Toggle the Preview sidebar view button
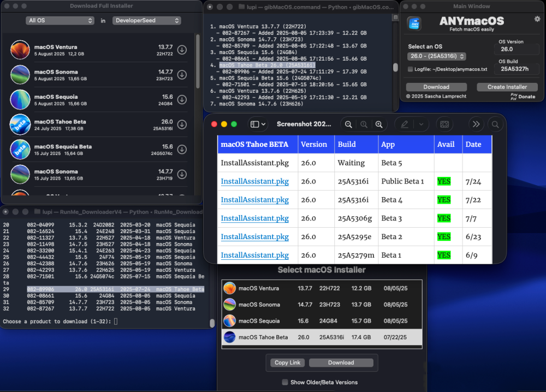This screenshot has width=546, height=392. (255, 124)
